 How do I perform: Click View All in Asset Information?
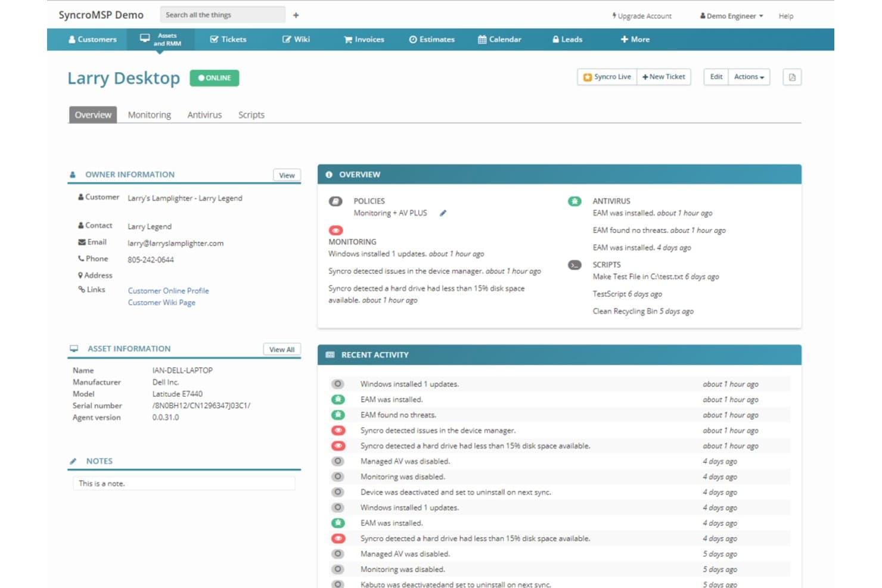(x=282, y=349)
